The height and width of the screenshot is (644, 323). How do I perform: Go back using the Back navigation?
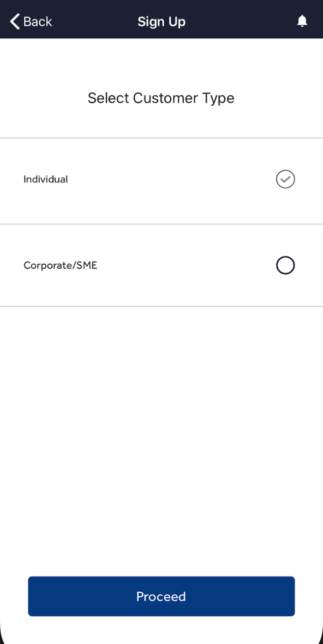pyautogui.click(x=31, y=21)
